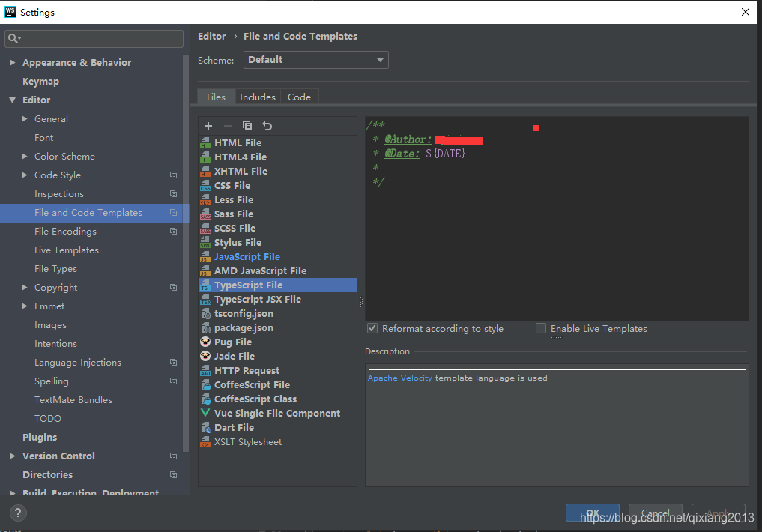Click project-level icon beside Code Style
Image resolution: width=762 pixels, height=532 pixels.
tap(174, 175)
